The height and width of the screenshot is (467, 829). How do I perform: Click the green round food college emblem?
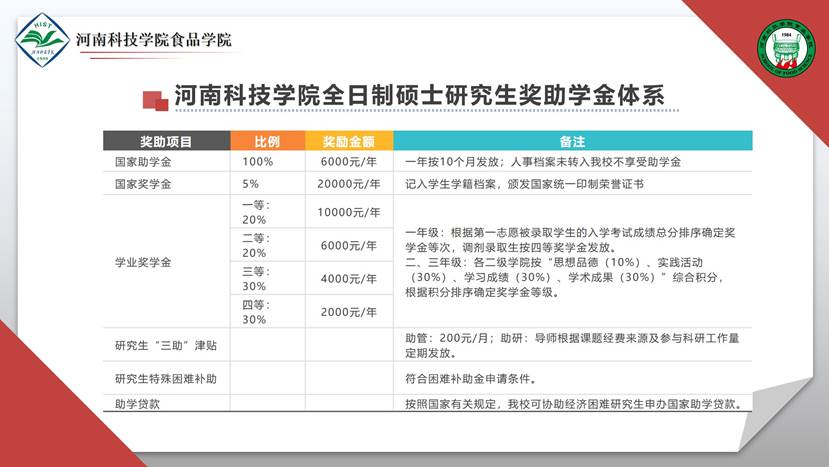pos(786,49)
